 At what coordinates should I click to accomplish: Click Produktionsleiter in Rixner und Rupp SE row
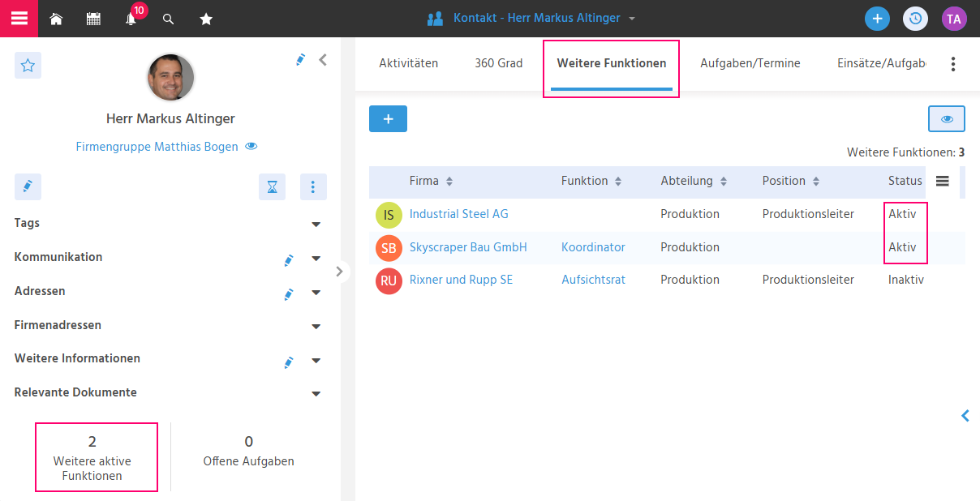pyautogui.click(x=808, y=280)
